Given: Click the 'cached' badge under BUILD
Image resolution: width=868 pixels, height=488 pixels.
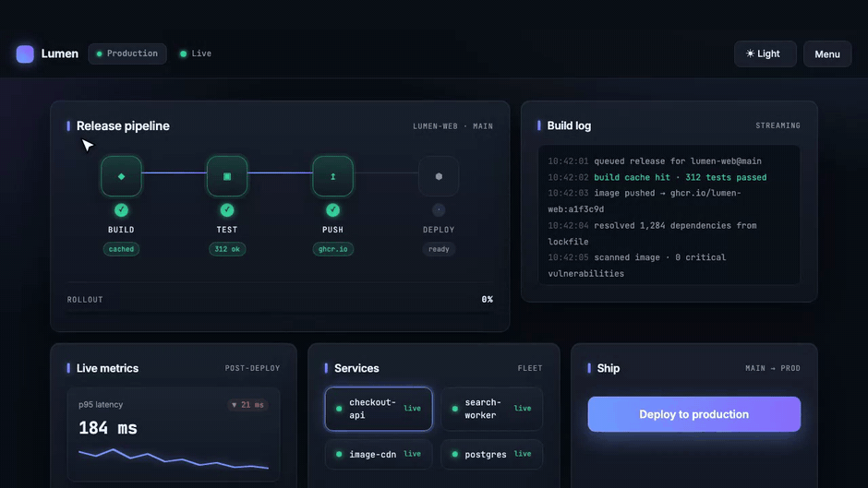Looking at the screenshot, I should click(x=121, y=249).
